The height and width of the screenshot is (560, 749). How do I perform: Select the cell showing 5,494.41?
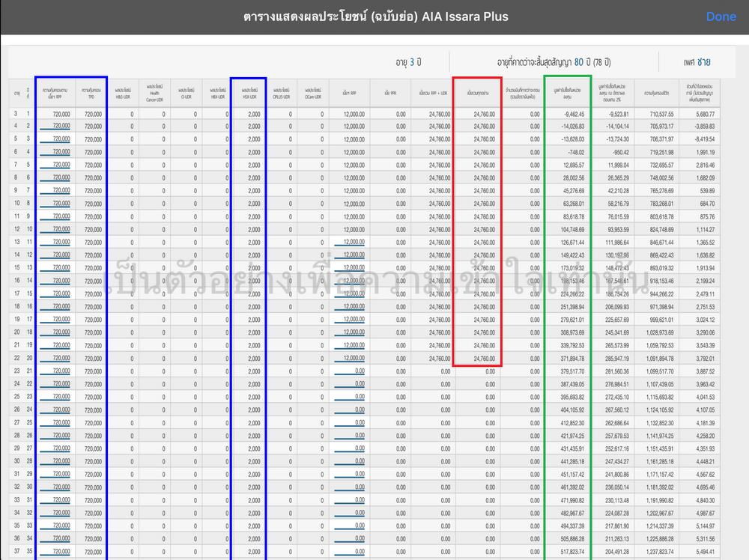[706, 552]
